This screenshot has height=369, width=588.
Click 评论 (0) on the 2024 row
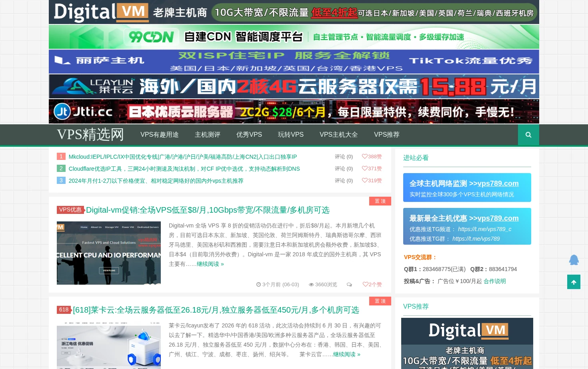click(x=344, y=181)
